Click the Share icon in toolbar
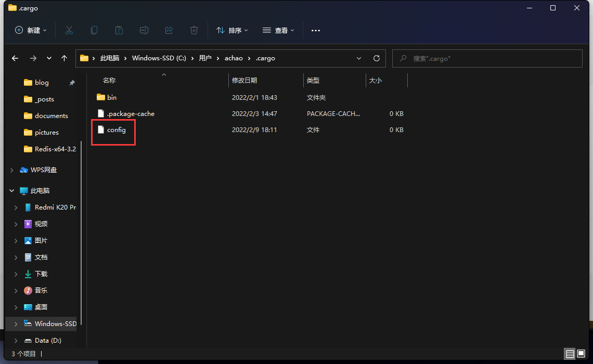 coord(169,30)
